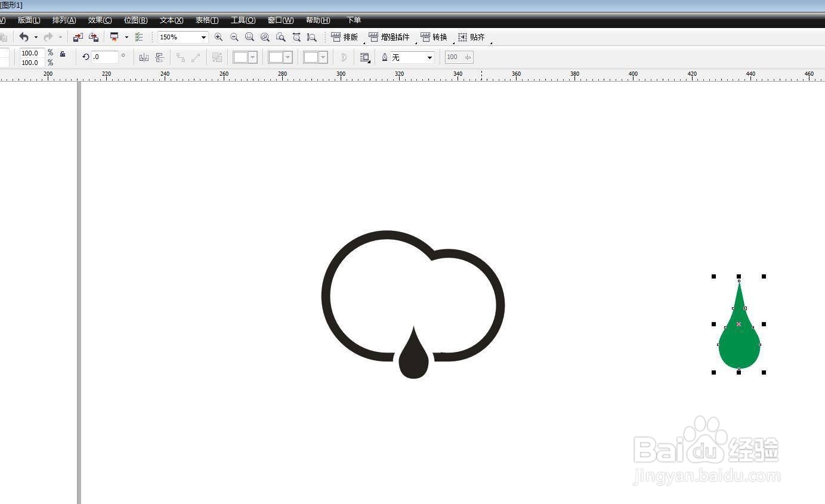
Task: Open the 排列(A) menu
Action: pyautogui.click(x=64, y=20)
